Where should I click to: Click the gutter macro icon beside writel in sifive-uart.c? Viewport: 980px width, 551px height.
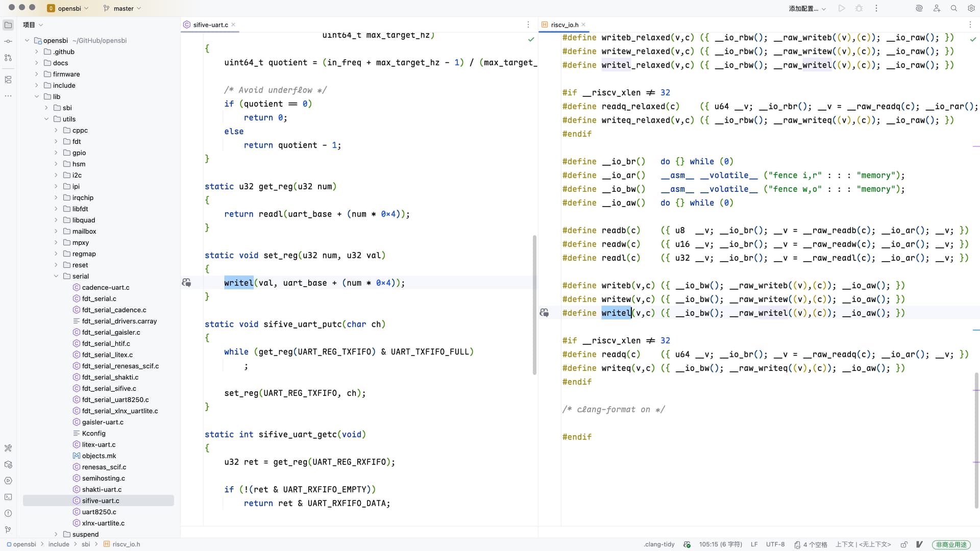(x=186, y=283)
